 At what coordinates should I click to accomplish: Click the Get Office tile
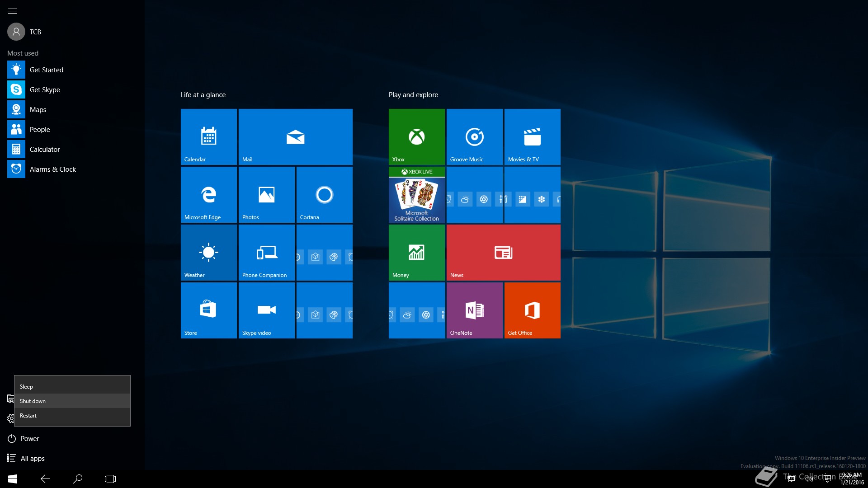point(532,310)
